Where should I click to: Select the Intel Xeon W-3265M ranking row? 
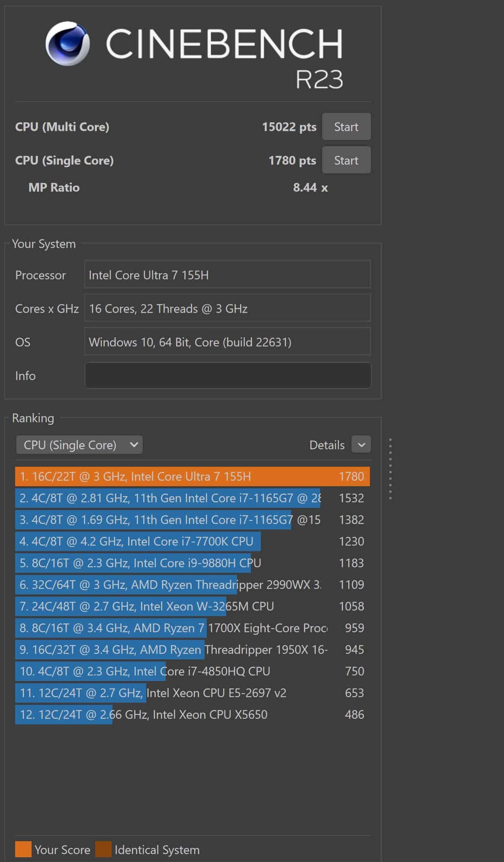(192, 607)
